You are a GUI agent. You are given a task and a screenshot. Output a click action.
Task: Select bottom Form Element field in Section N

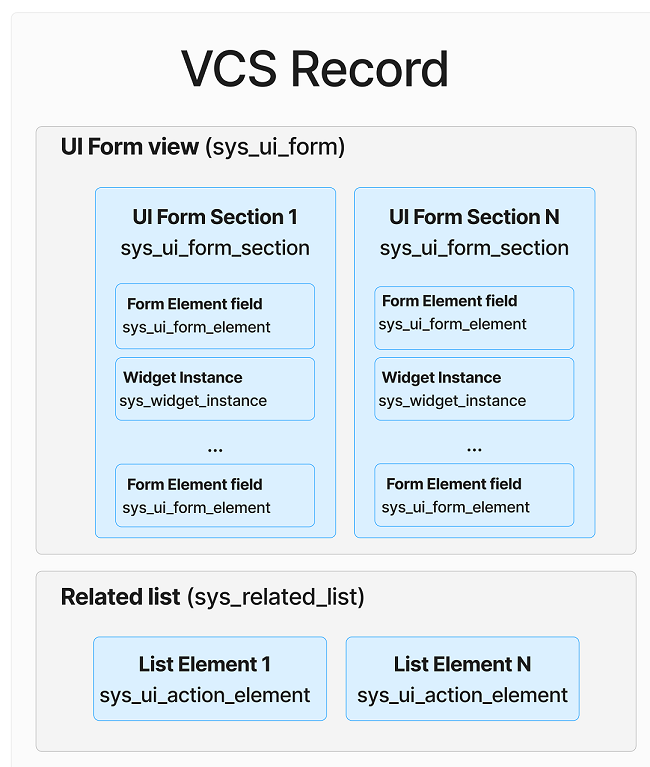tap(474, 495)
